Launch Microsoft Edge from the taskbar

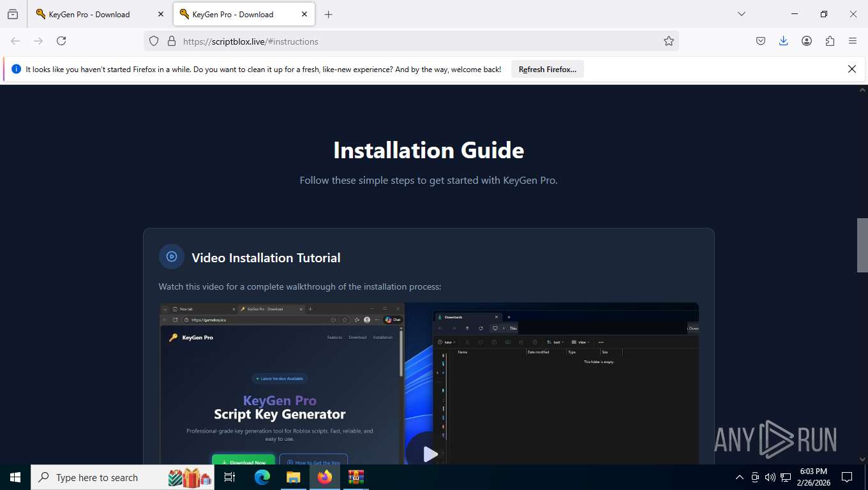(x=262, y=477)
